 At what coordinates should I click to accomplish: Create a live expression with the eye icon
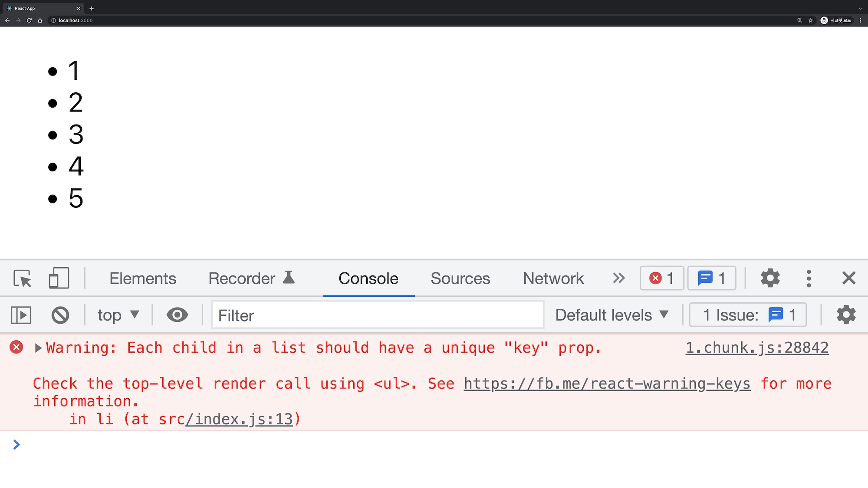click(x=177, y=315)
